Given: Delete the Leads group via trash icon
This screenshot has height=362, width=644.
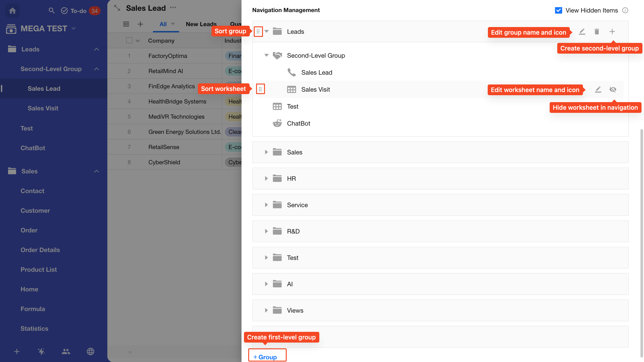Looking at the screenshot, I should pos(597,32).
